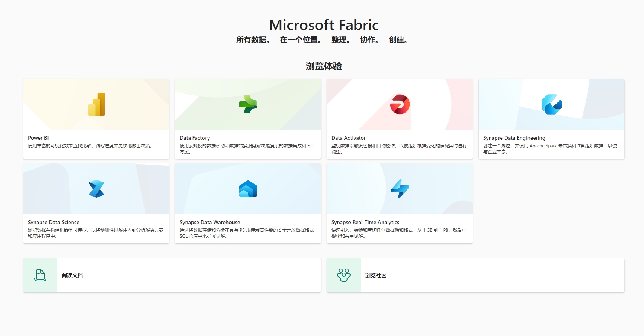The height and width of the screenshot is (336, 644).
Task: Click the Synapse Data Engineering icon
Action: click(552, 104)
